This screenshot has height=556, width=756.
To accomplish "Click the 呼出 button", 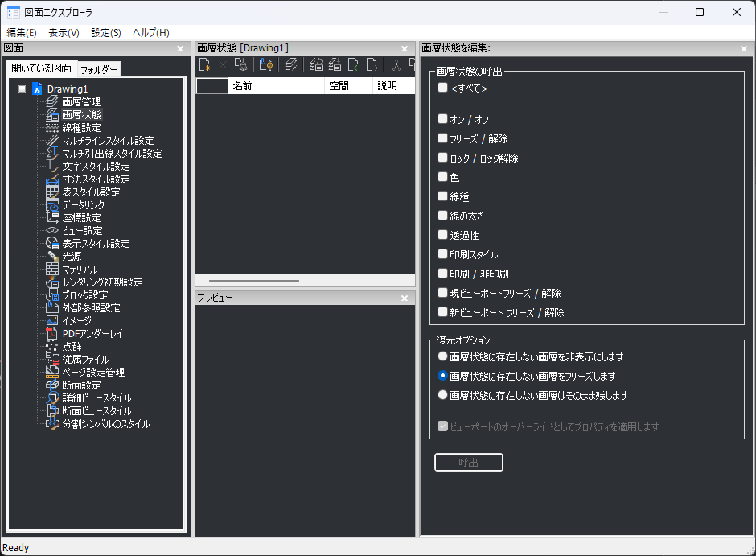I will (x=469, y=463).
